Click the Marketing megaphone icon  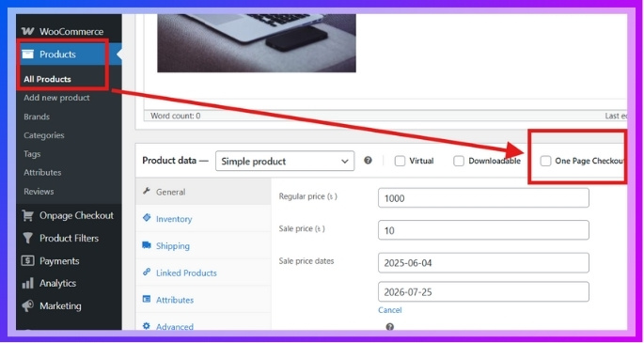point(27,306)
